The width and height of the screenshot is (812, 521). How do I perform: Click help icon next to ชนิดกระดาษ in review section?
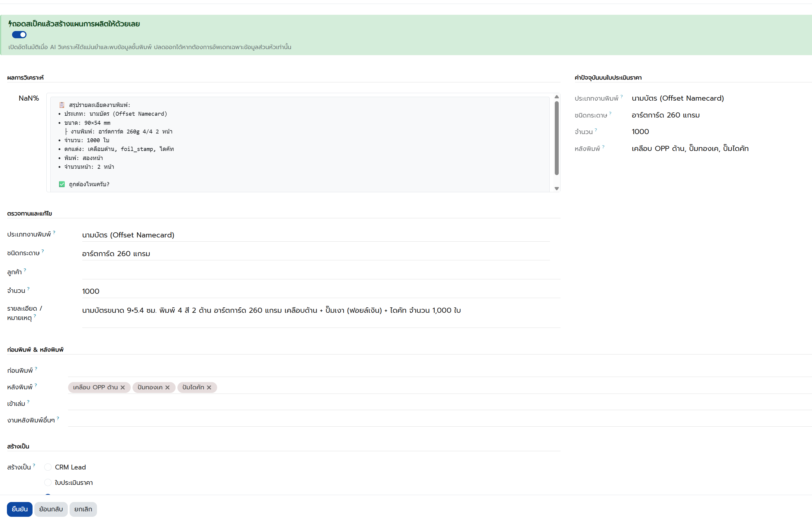click(42, 251)
